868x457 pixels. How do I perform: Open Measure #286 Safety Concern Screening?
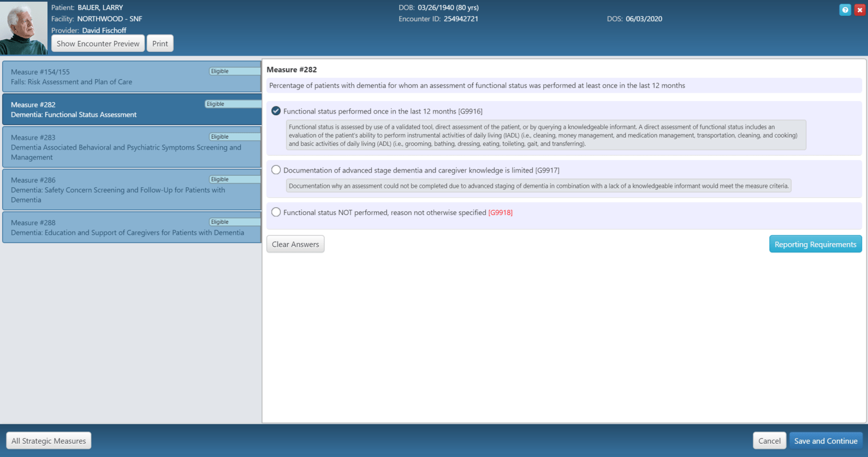[132, 189]
